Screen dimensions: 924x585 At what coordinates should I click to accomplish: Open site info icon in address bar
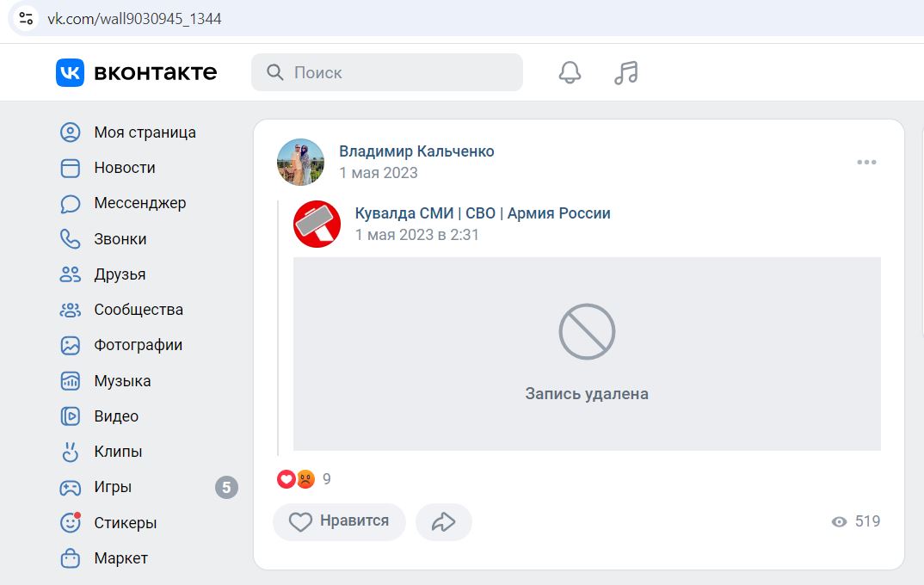pyautogui.click(x=26, y=18)
